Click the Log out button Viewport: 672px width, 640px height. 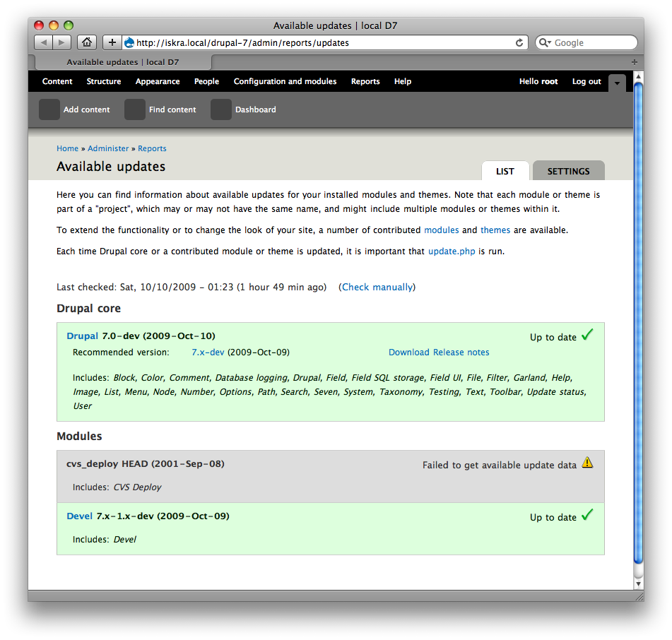pyautogui.click(x=586, y=81)
